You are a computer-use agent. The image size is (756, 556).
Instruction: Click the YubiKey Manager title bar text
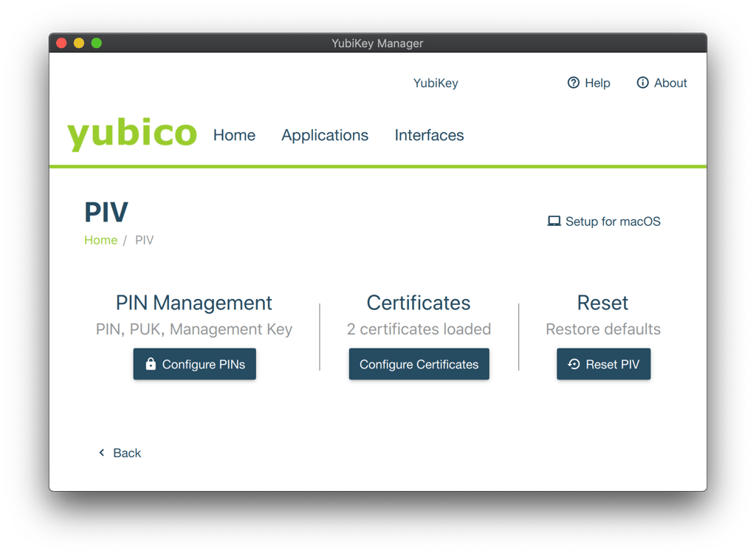click(377, 44)
